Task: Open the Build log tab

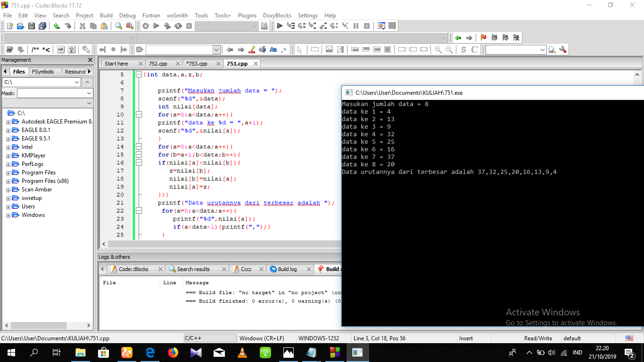Action: pos(287,269)
